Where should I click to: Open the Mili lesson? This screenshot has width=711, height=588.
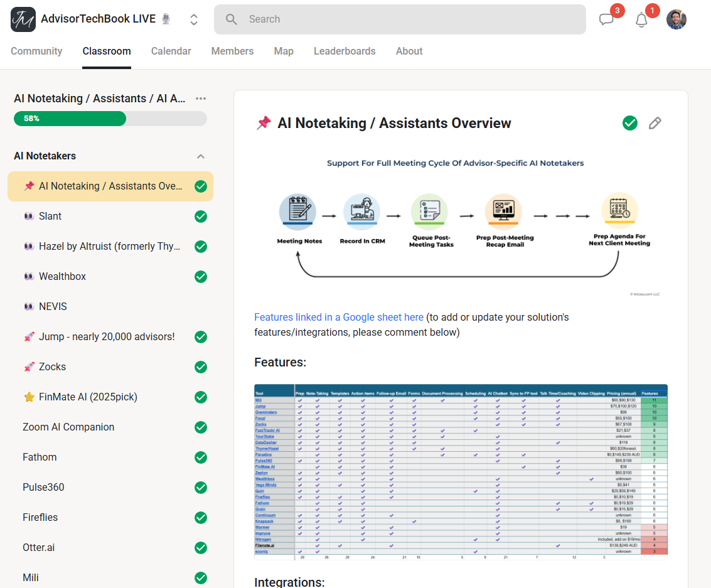tap(110, 577)
